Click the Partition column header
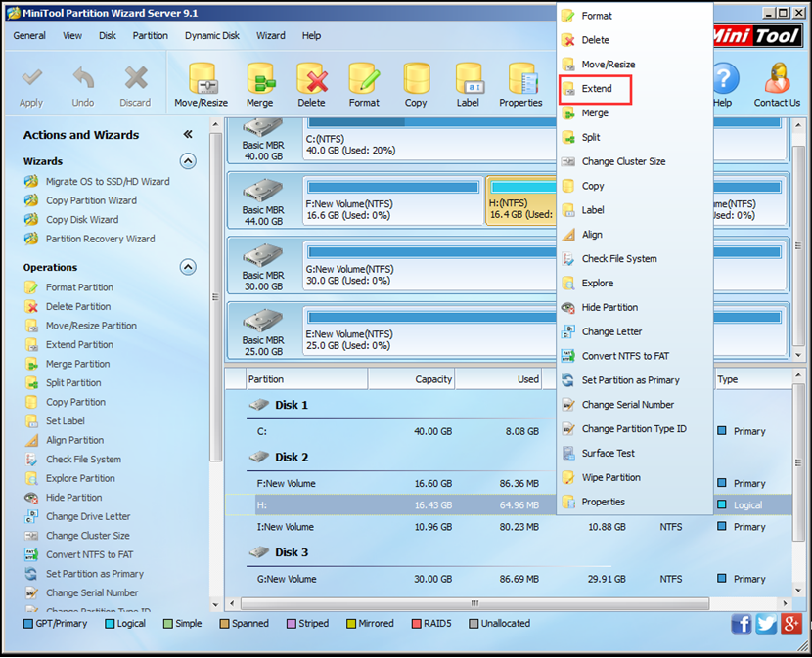The width and height of the screenshot is (812, 658). click(306, 379)
